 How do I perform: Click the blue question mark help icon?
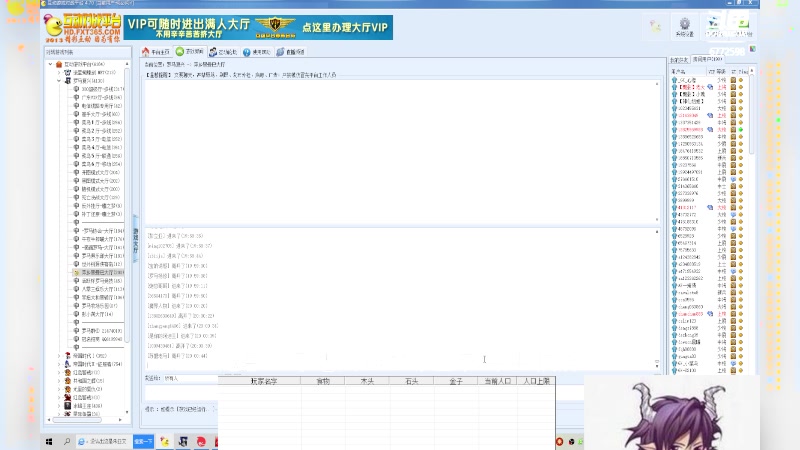tap(246, 52)
